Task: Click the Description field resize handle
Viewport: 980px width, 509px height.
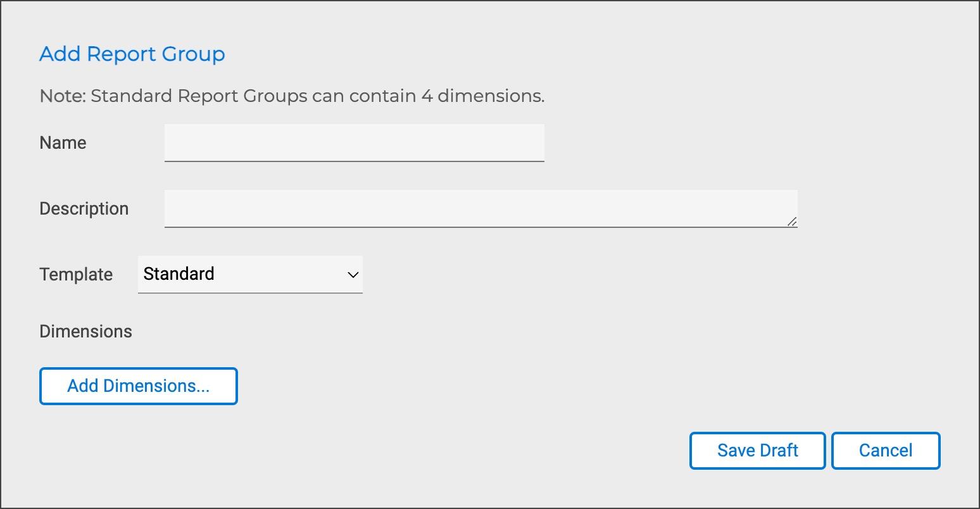Action: coord(792,222)
